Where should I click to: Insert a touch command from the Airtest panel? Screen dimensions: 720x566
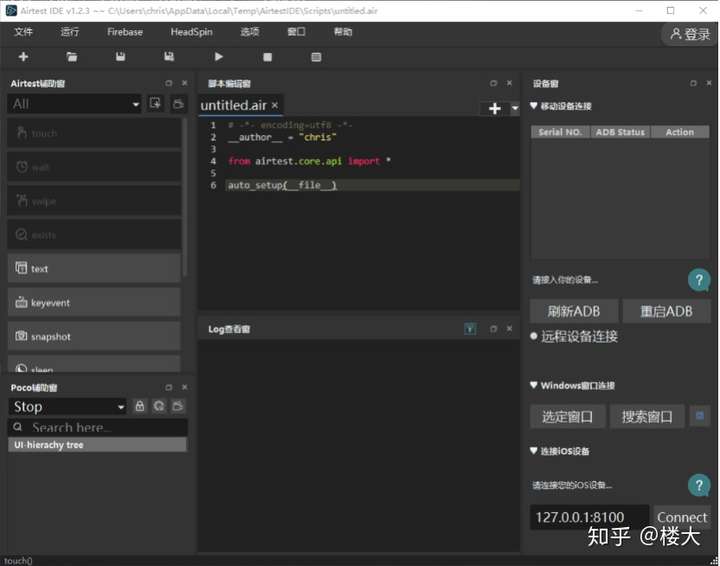94,133
